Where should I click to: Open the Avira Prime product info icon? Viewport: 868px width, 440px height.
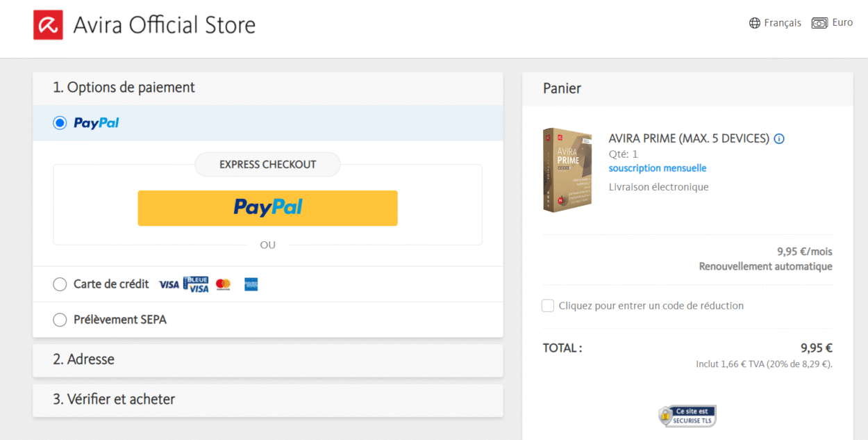coord(779,138)
